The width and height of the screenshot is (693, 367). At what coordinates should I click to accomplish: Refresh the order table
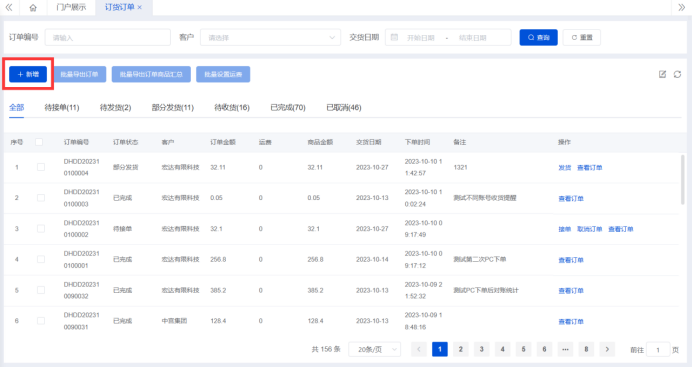677,74
